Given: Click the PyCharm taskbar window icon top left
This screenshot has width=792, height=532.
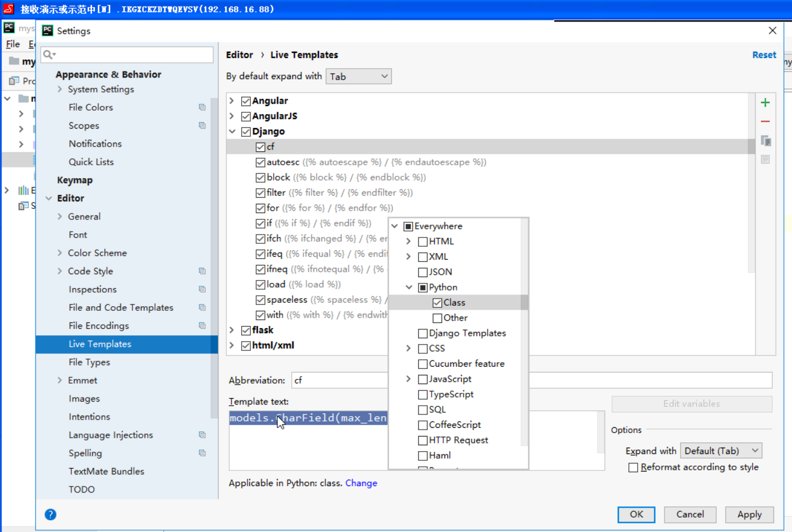Looking at the screenshot, I should pyautogui.click(x=9, y=27).
